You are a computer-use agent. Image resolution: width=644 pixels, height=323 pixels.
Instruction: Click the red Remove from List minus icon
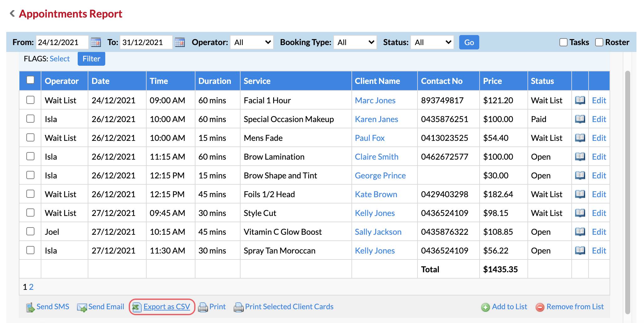[x=540, y=307]
